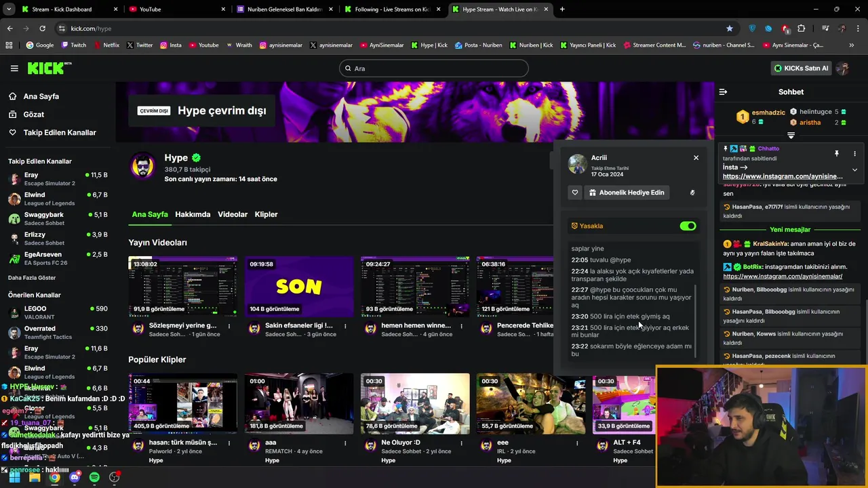Open options for hemen hemen winne video
This screenshot has width=868, height=488.
coord(461,326)
